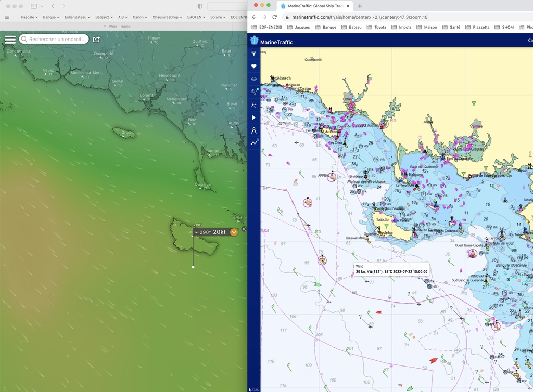Click the MarineTraffic ship logo

click(254, 41)
